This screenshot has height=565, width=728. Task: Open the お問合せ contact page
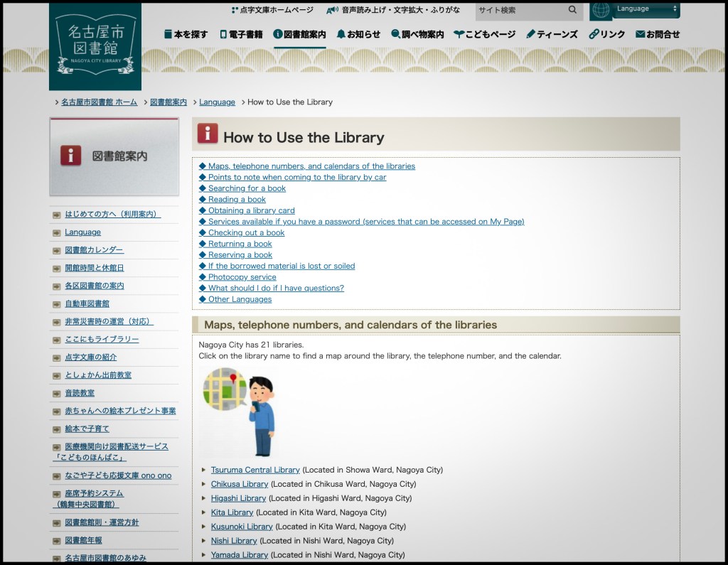click(x=658, y=34)
